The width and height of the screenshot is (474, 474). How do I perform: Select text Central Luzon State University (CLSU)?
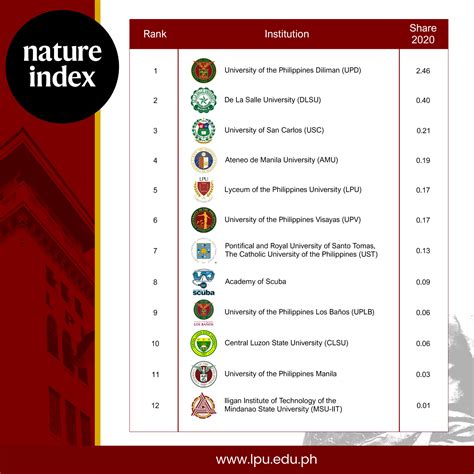[x=286, y=343]
